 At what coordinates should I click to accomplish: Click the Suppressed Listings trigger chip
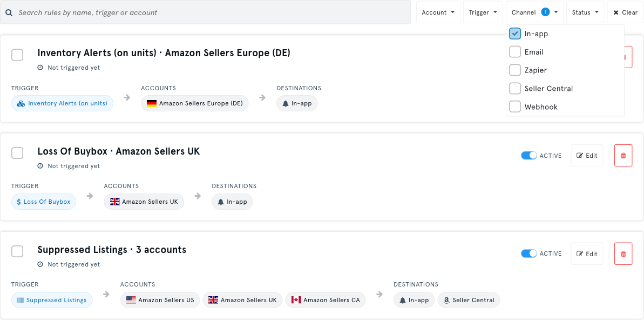tap(52, 300)
